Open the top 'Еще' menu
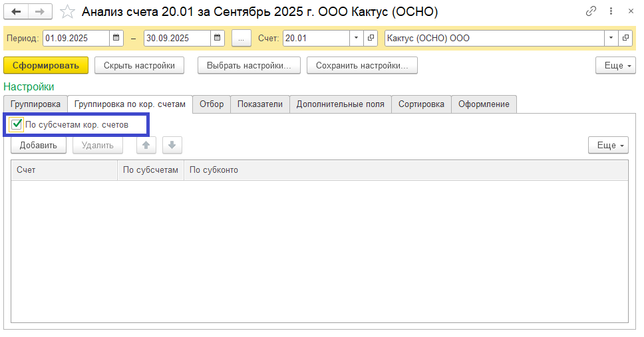The height and width of the screenshot is (337, 644). click(x=615, y=65)
